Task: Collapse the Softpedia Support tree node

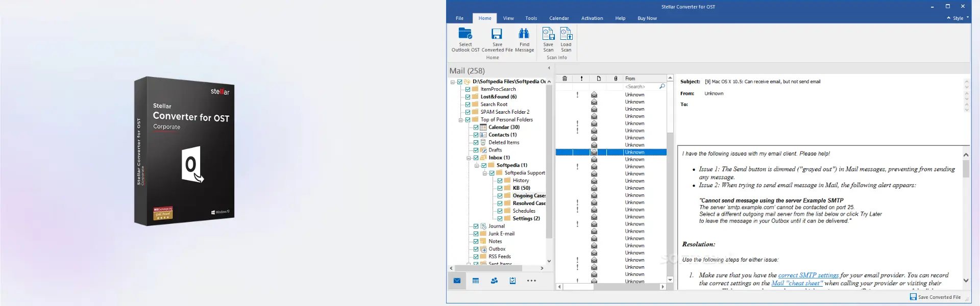Action: [x=485, y=173]
